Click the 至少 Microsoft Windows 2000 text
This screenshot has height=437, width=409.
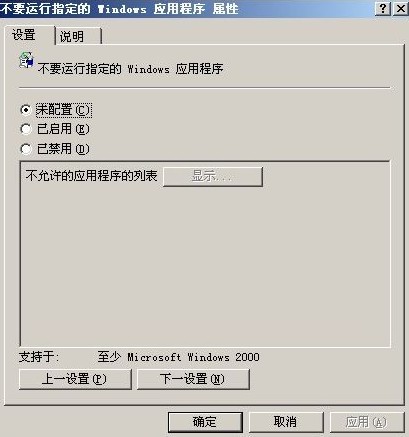(179, 357)
